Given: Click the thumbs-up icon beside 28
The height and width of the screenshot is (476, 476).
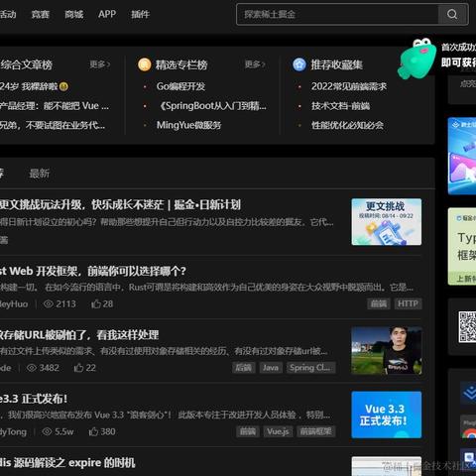Looking at the screenshot, I should tap(96, 303).
